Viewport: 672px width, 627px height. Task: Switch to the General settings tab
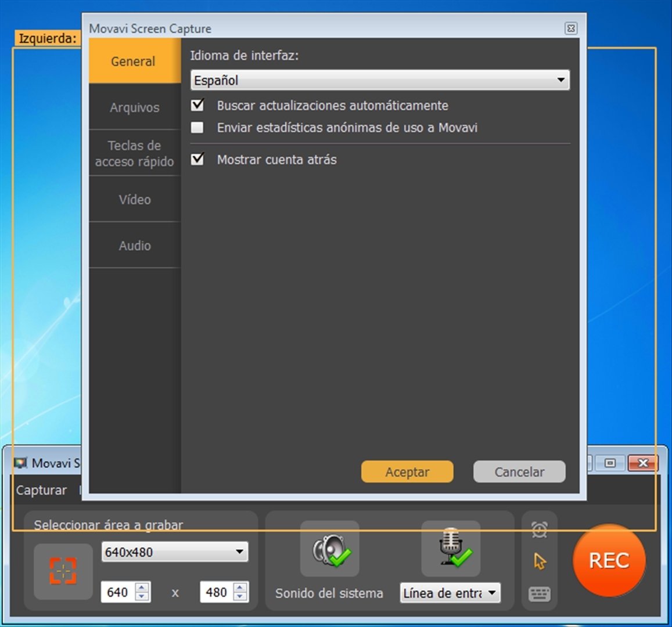tap(135, 61)
